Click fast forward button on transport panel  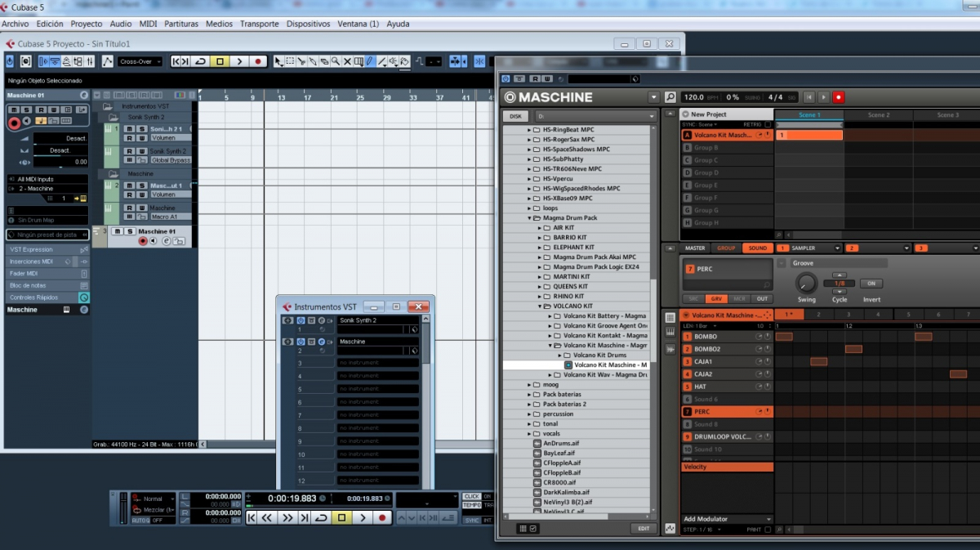[x=287, y=517]
